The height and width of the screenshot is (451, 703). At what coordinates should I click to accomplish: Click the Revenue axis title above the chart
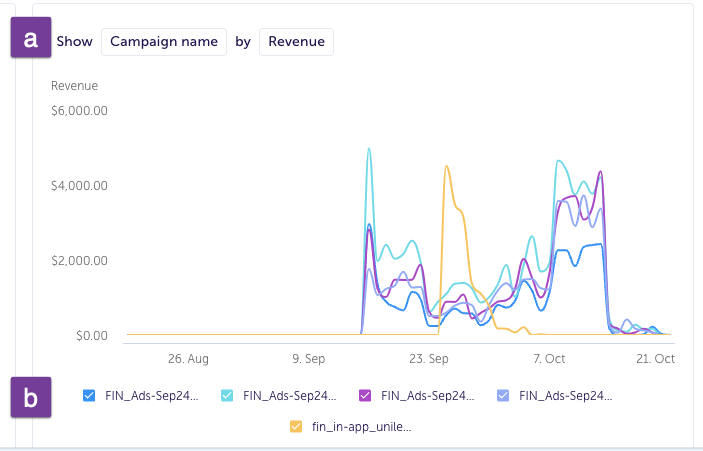pos(73,85)
